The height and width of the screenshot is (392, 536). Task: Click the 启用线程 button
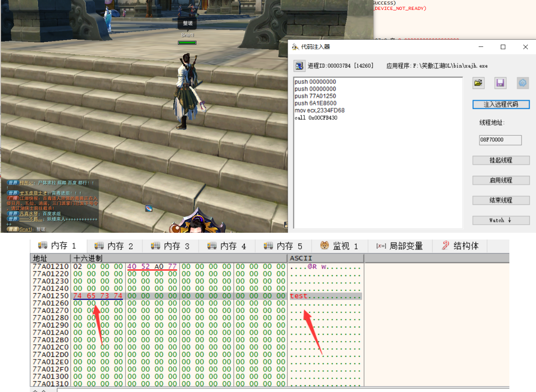point(501,180)
